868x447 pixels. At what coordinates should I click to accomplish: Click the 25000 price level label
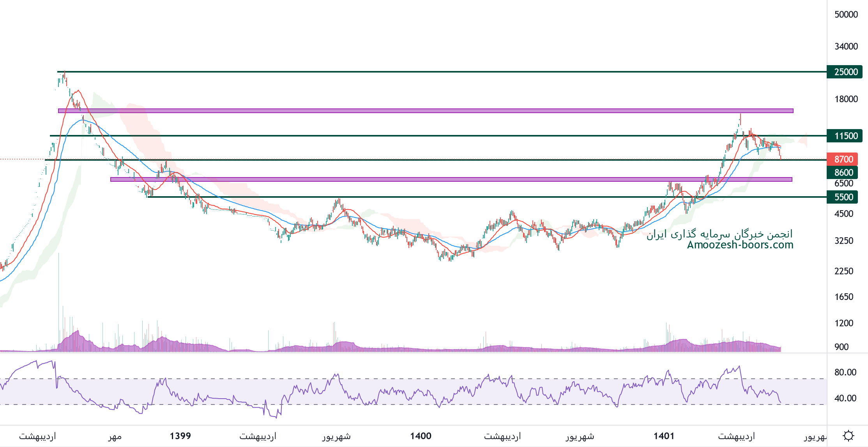[844, 72]
